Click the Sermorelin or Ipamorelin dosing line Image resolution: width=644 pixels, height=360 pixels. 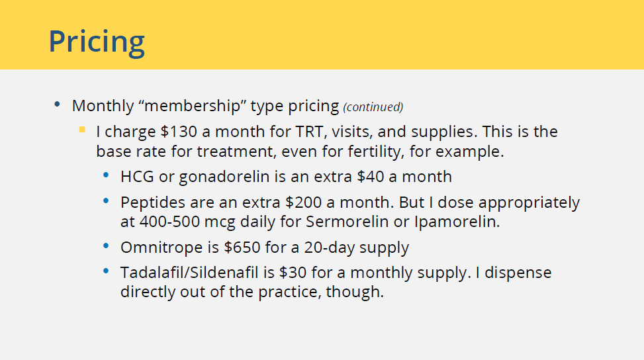[310, 222]
